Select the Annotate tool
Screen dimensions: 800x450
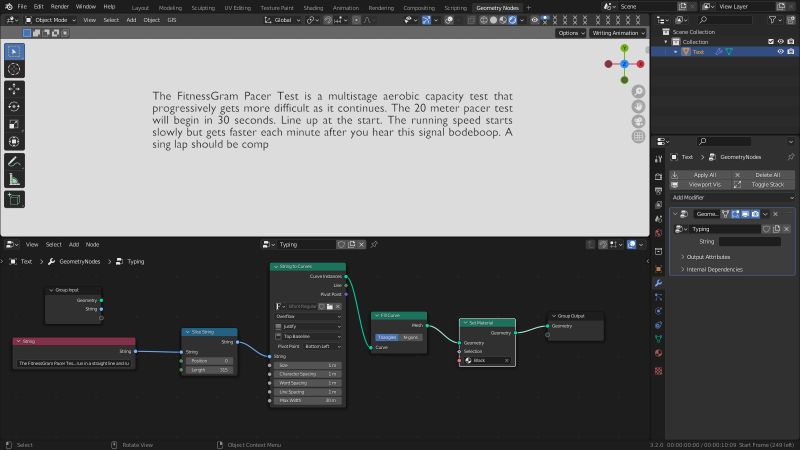click(x=14, y=162)
